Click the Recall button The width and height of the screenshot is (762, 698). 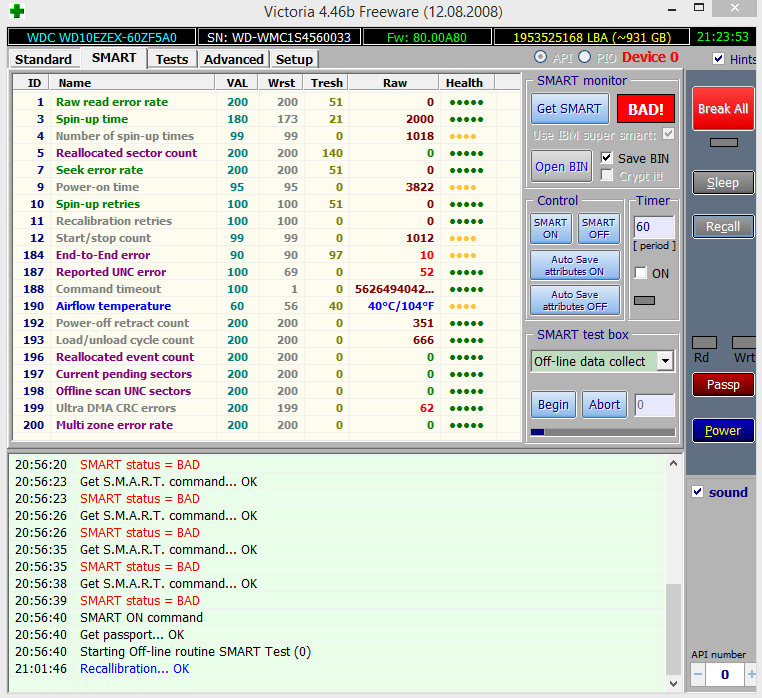723,227
